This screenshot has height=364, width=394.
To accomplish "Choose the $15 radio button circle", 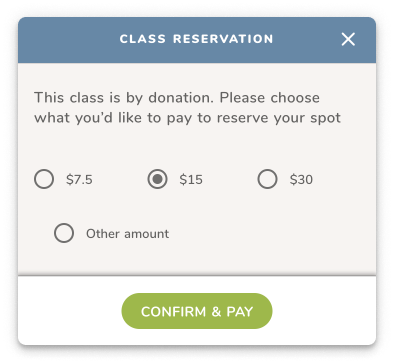I will coord(157,179).
